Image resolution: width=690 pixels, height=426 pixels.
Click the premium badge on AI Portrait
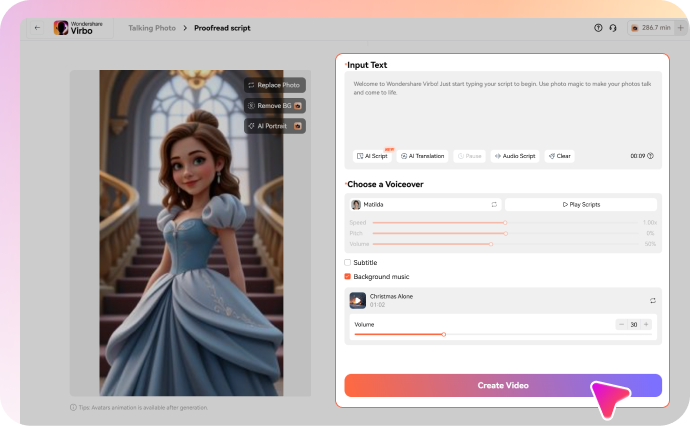[298, 126]
